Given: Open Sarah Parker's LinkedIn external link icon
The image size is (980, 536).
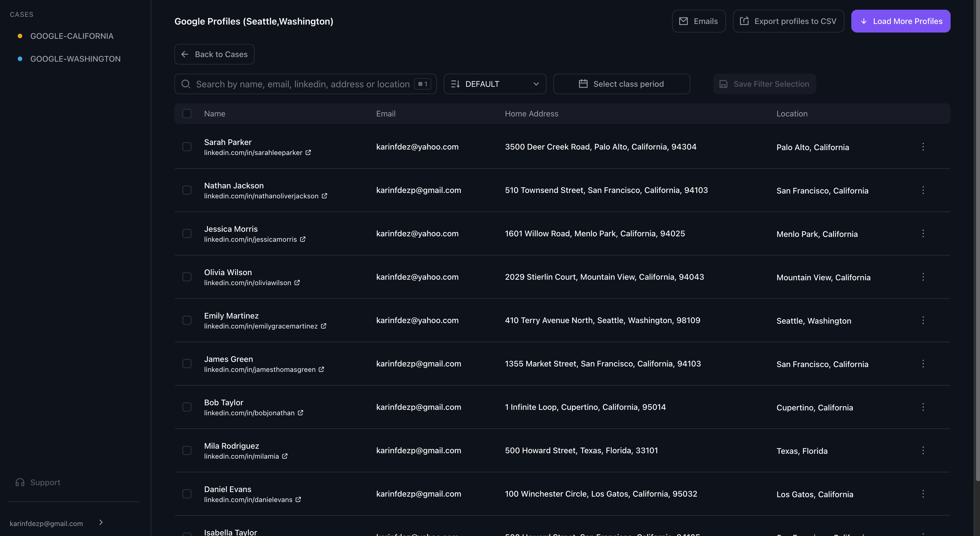Looking at the screenshot, I should pos(308,152).
